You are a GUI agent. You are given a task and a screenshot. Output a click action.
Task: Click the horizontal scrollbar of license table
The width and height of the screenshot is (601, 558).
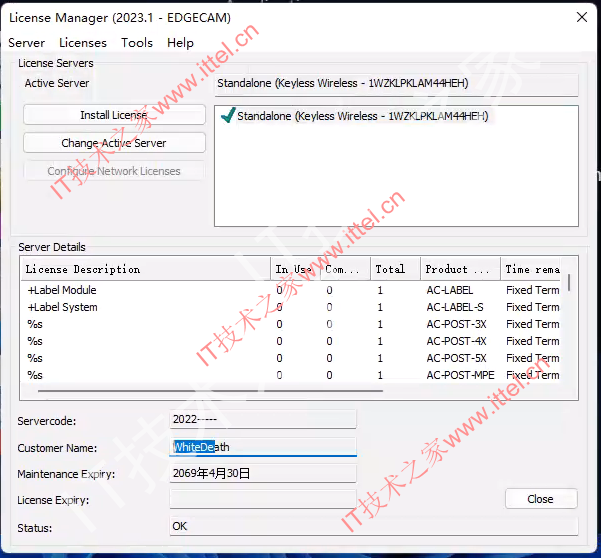click(x=210, y=391)
